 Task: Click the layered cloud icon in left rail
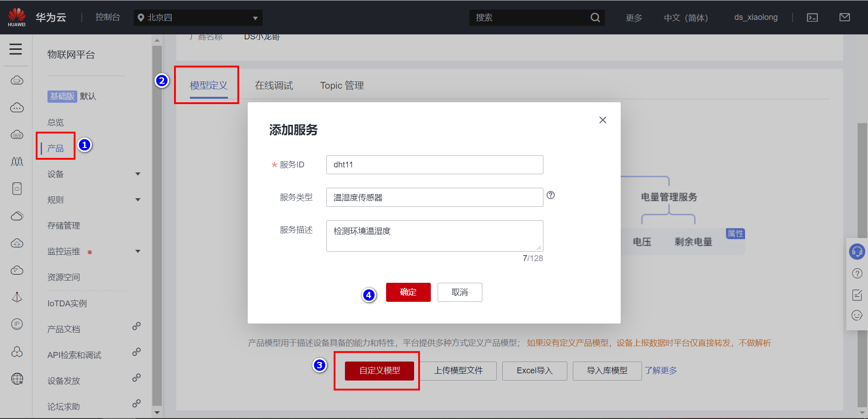[17, 216]
